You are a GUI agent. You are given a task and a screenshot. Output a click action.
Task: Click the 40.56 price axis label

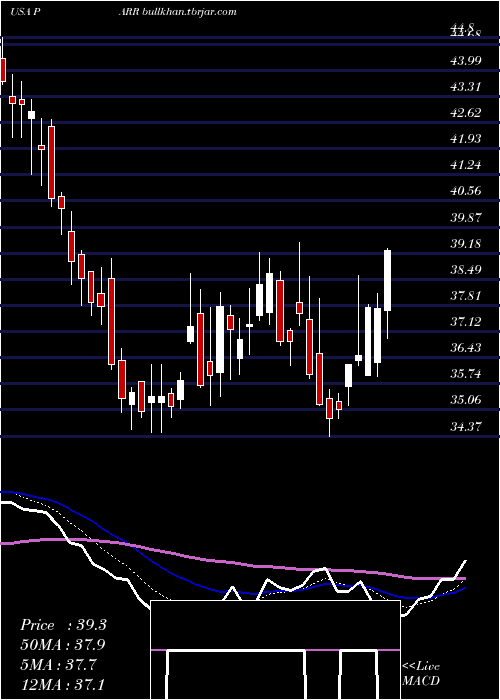pos(466,192)
